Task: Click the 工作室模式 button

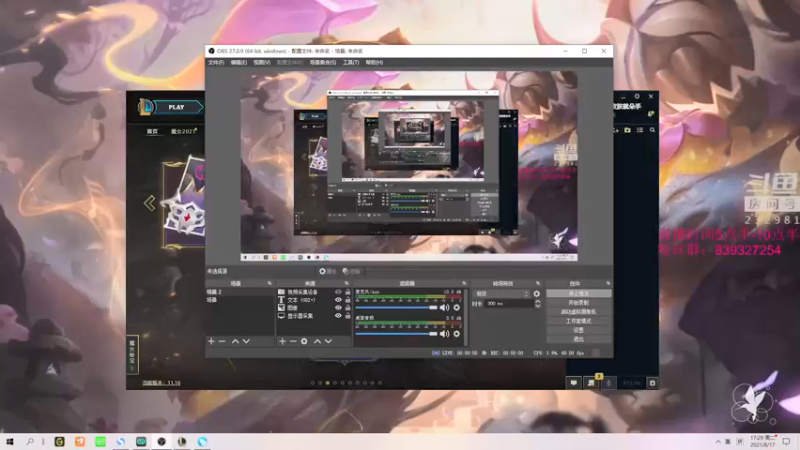Action: pos(579,321)
